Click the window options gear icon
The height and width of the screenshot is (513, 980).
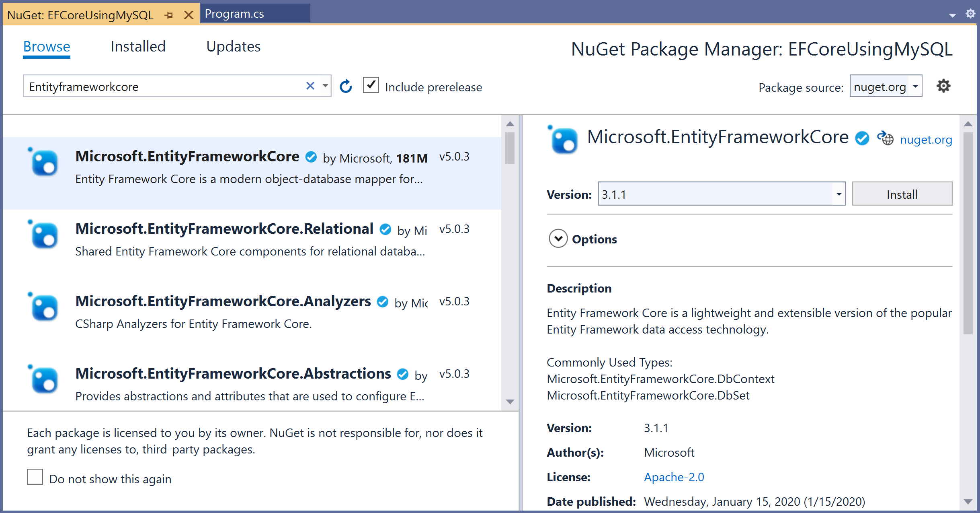(x=970, y=14)
